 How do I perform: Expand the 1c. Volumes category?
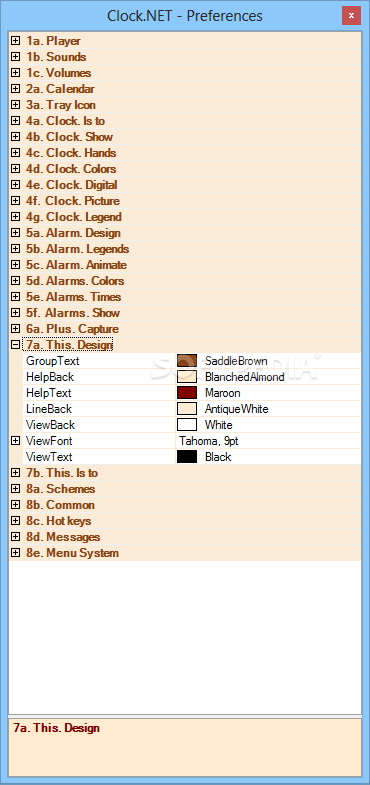coord(16,73)
